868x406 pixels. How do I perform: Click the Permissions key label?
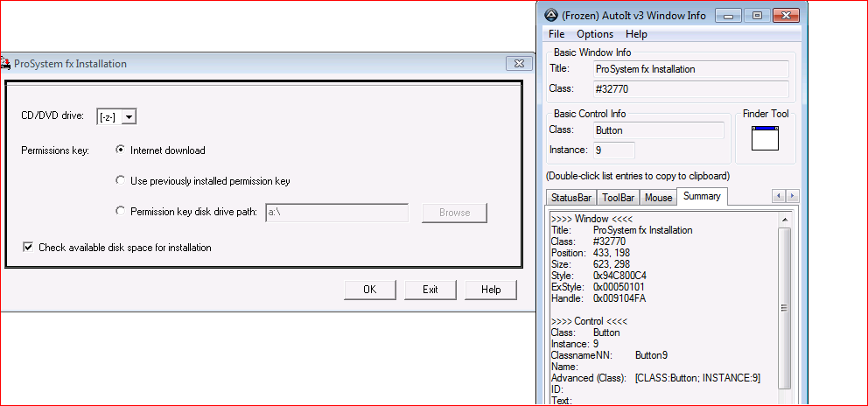(55, 150)
